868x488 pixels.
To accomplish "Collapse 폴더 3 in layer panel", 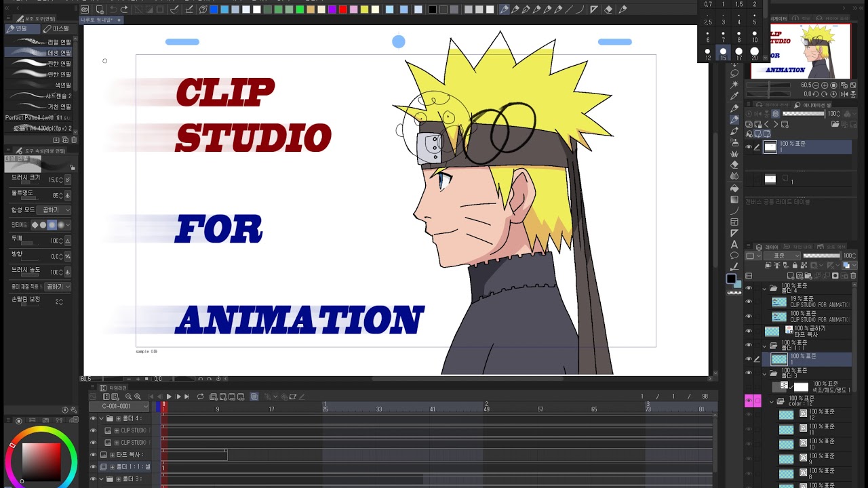I will coord(765,373).
